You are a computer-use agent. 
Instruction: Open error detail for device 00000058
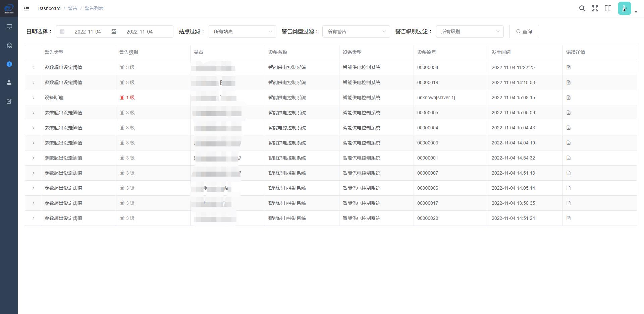[568, 67]
